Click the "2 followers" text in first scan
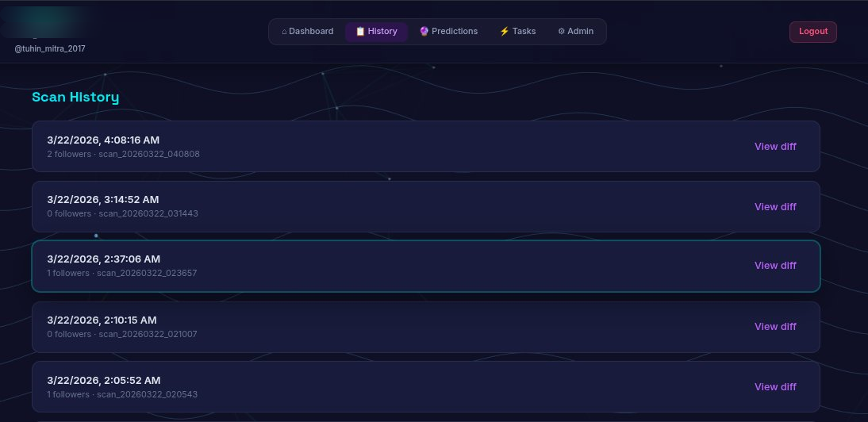This screenshot has height=422, width=868. pos(69,154)
